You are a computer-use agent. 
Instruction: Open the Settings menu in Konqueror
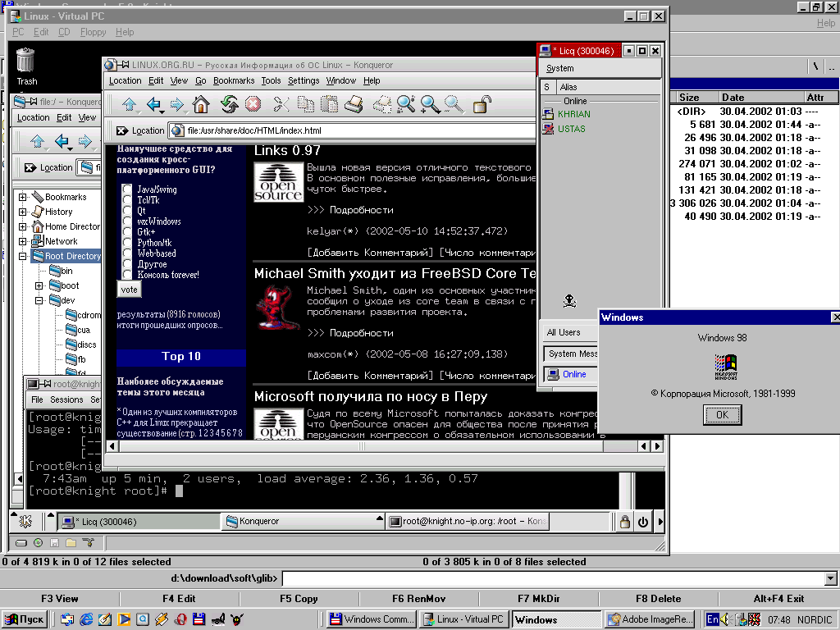(x=304, y=80)
